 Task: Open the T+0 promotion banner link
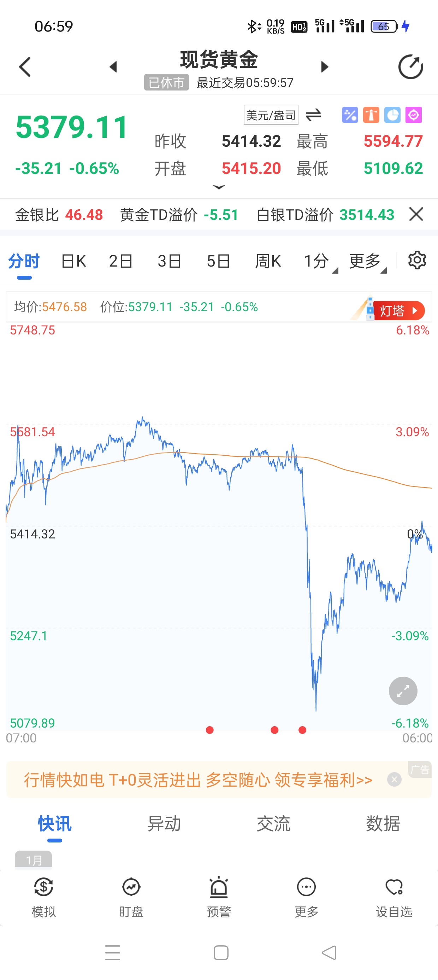198,780
